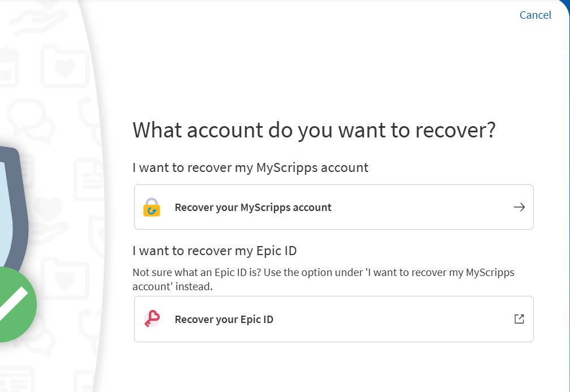This screenshot has height=392, width=570.
Task: Click the document page background icon
Action: [89, 179]
